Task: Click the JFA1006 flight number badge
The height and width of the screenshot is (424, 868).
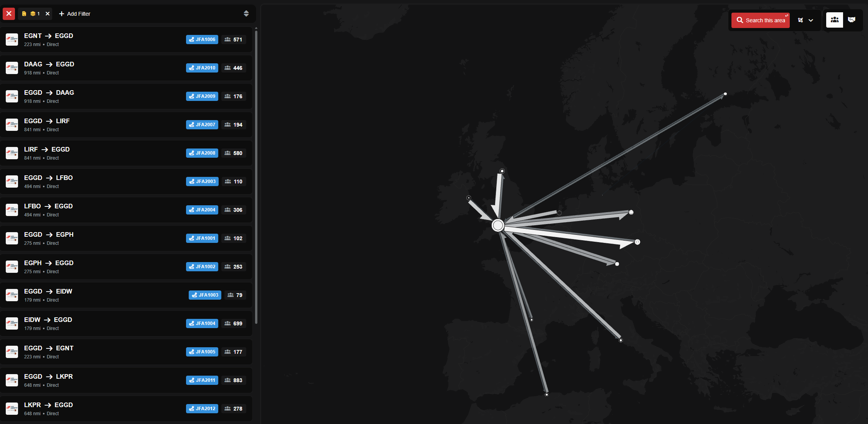Action: click(202, 40)
